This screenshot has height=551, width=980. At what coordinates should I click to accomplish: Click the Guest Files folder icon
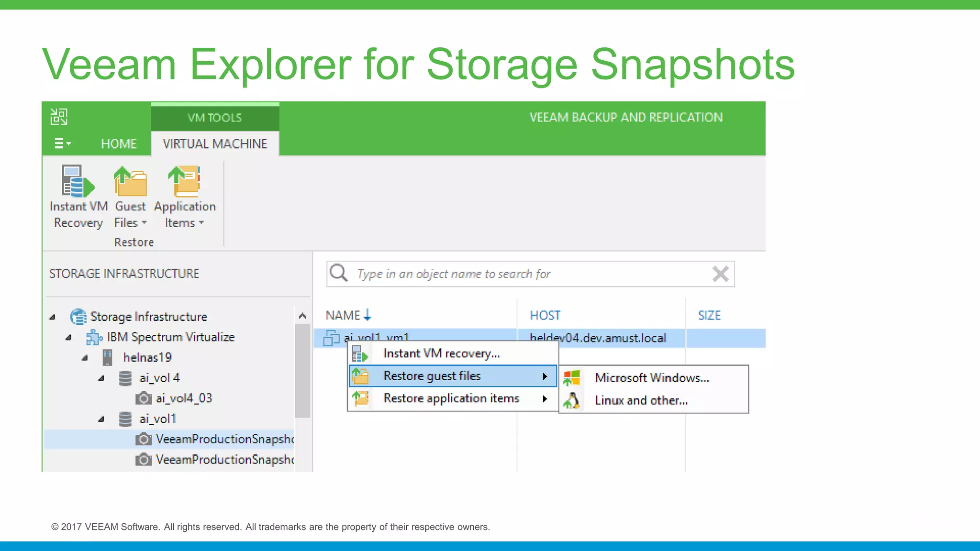(x=130, y=181)
